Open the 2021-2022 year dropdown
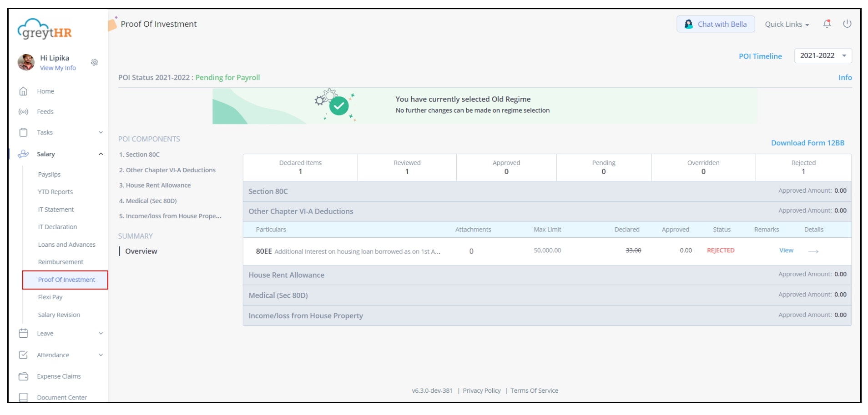The height and width of the screenshot is (415, 868). pyautogui.click(x=823, y=56)
